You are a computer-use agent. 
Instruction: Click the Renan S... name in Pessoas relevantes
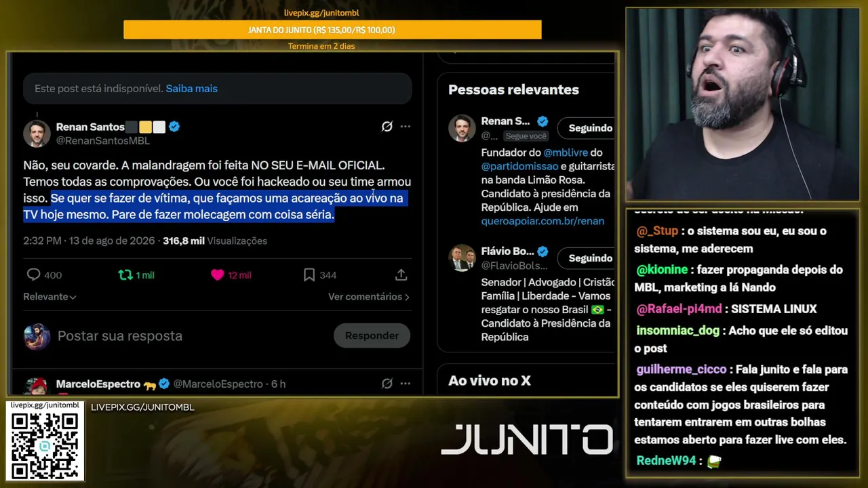coord(505,121)
